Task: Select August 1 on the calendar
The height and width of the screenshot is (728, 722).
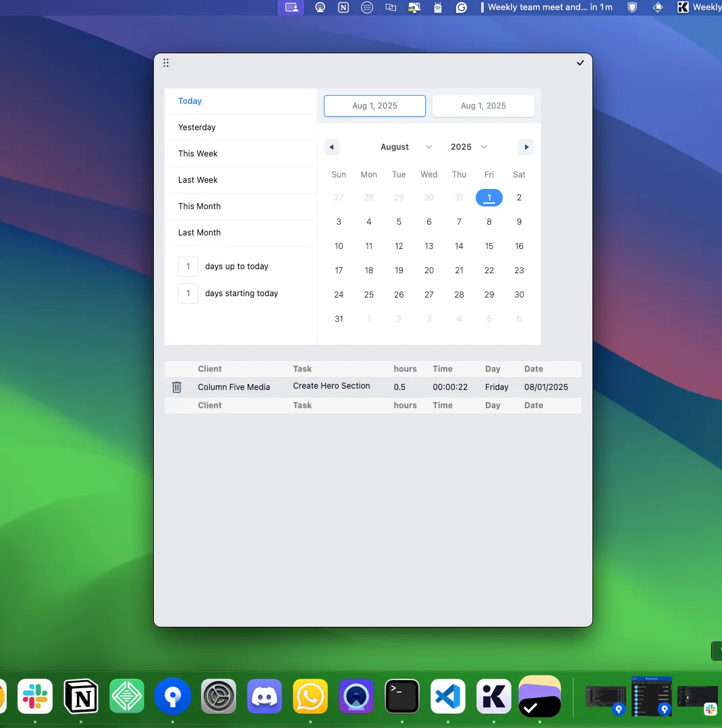Action: coord(489,198)
